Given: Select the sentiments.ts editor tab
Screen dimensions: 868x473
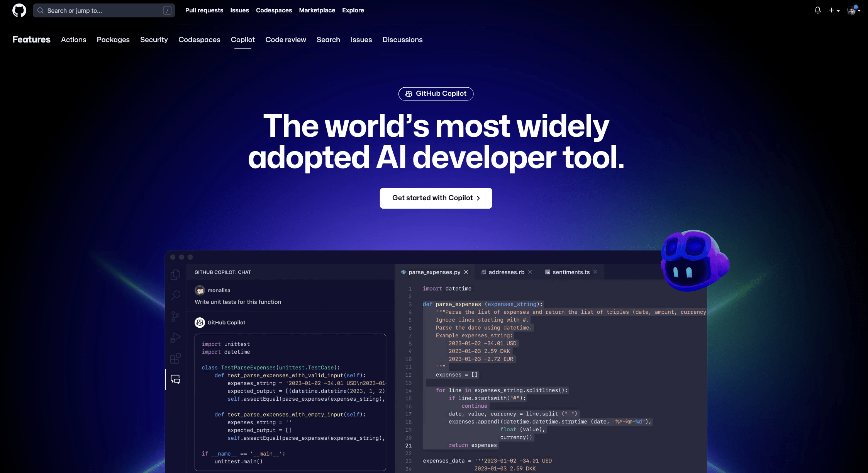Looking at the screenshot, I should [571, 272].
